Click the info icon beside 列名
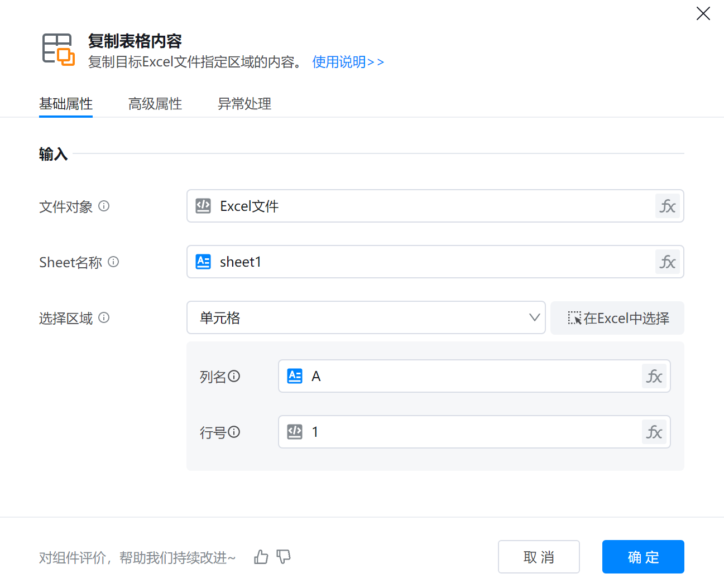The width and height of the screenshot is (724, 588). [234, 376]
